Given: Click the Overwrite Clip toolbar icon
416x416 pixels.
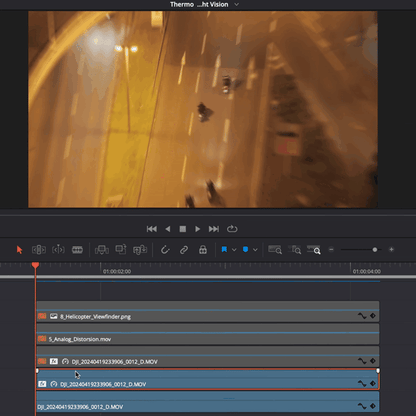Looking at the screenshot, I should (121, 249).
